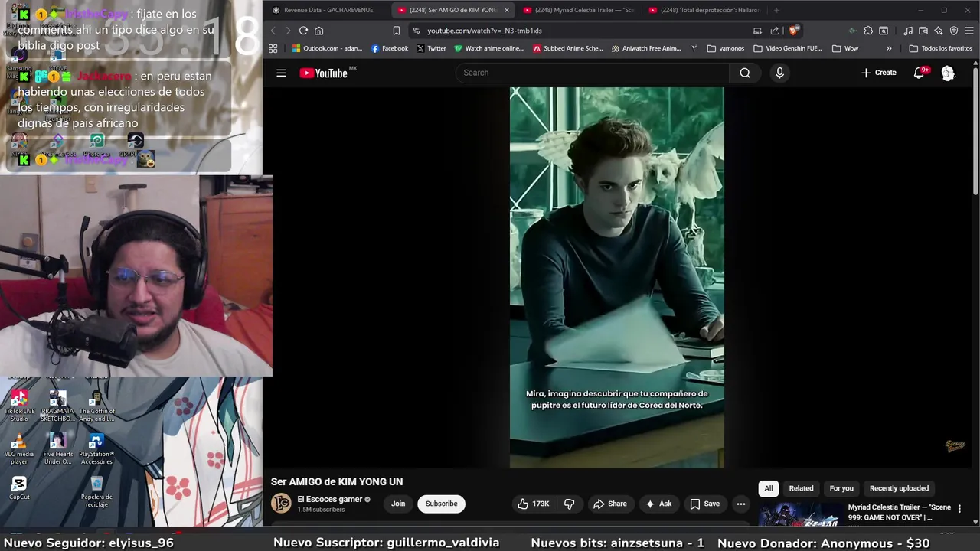
Task: Open the browser extensions puzzle icon
Action: (x=868, y=31)
